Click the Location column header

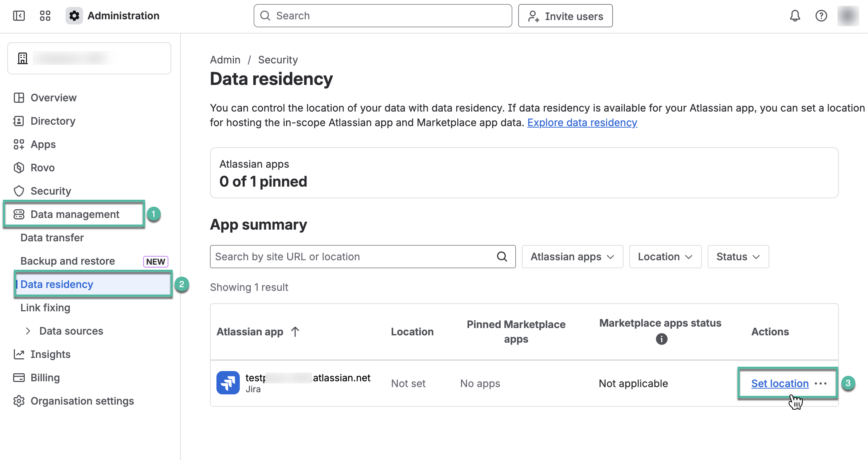pyautogui.click(x=412, y=332)
